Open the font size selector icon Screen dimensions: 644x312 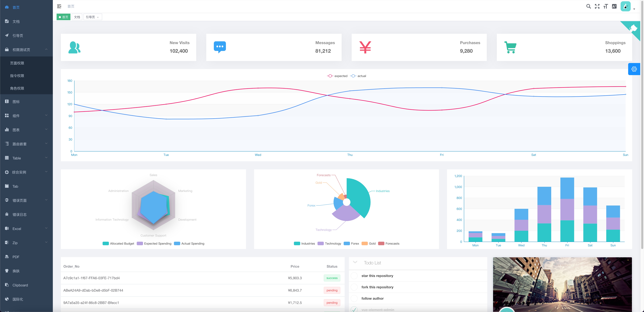606,7
